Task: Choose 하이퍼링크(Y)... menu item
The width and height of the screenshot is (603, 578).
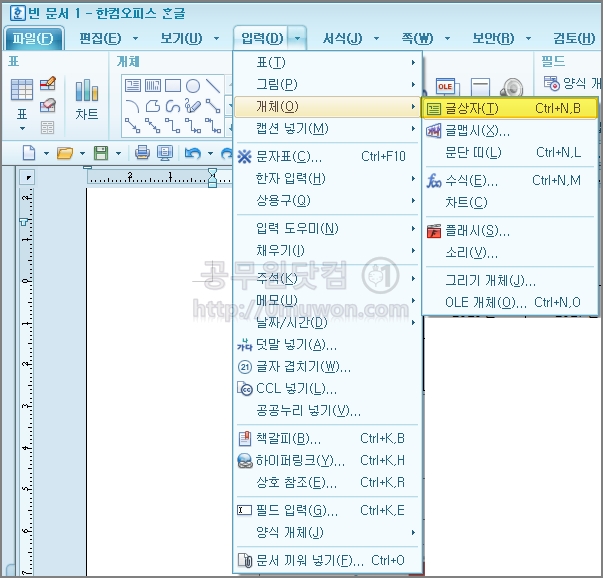Action: point(327,460)
